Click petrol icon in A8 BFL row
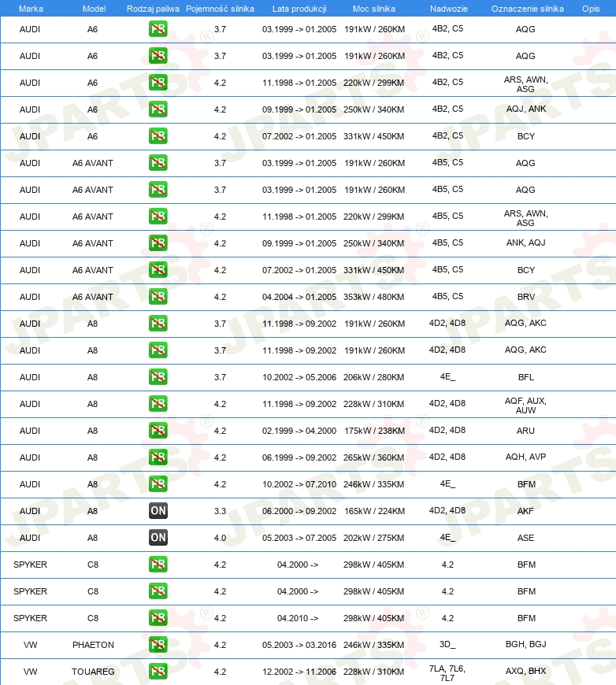 point(158,376)
